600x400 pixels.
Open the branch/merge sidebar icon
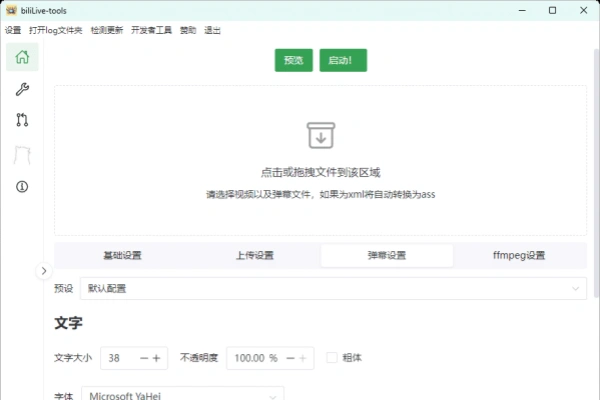tap(22, 120)
